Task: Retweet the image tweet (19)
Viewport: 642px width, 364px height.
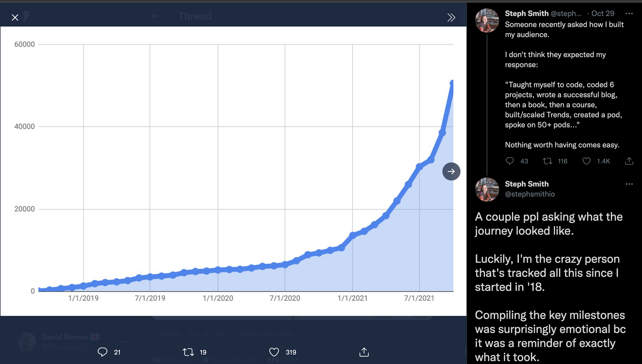Action: (x=188, y=352)
